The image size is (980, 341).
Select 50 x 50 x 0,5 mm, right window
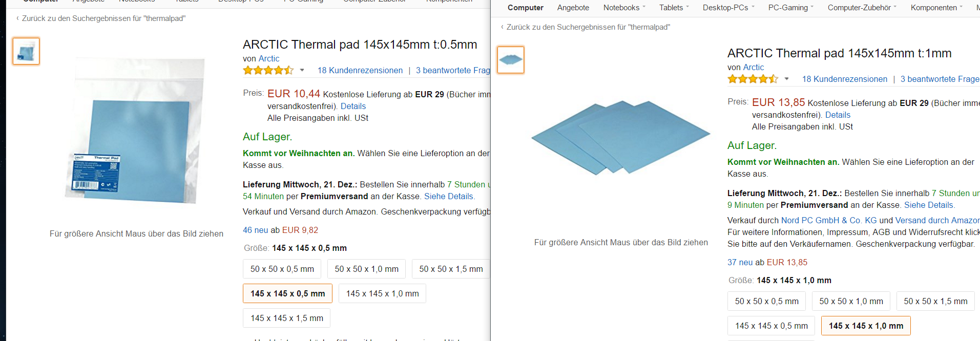(767, 301)
